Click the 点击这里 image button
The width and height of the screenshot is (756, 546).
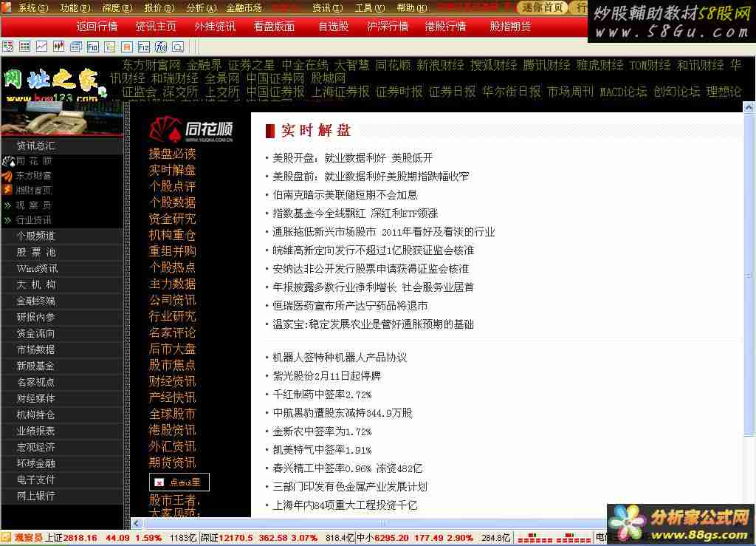[179, 482]
